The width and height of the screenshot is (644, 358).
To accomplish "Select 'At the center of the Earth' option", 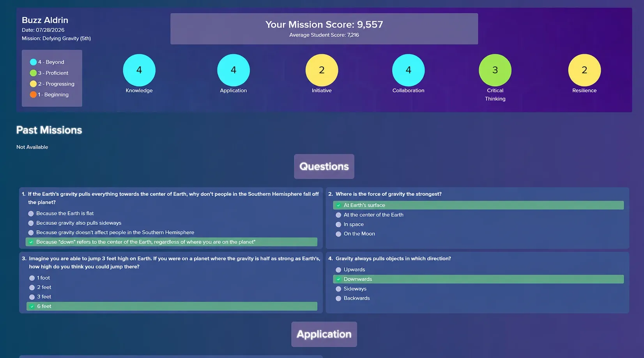I will (x=338, y=215).
